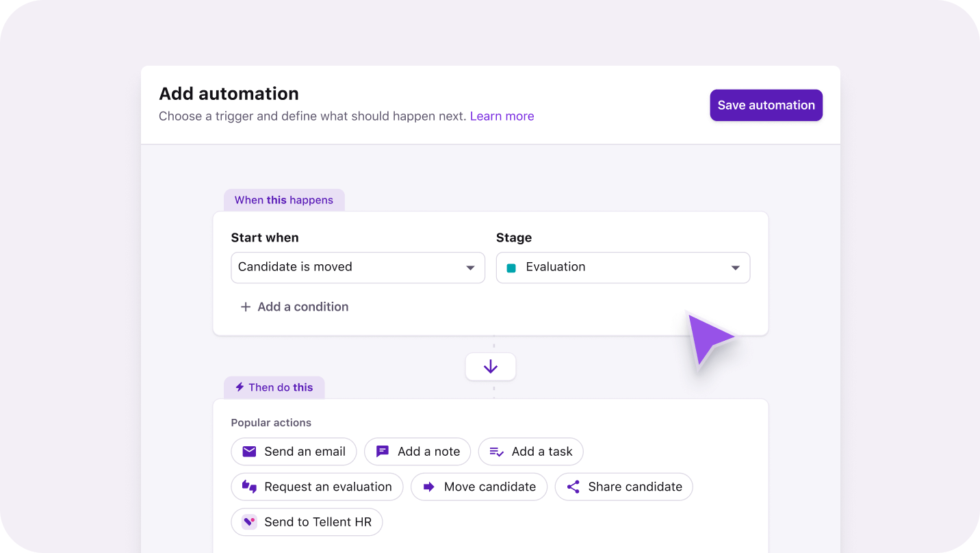Click the Tellent HR logo icon
This screenshot has width=980, height=553.
(x=249, y=522)
